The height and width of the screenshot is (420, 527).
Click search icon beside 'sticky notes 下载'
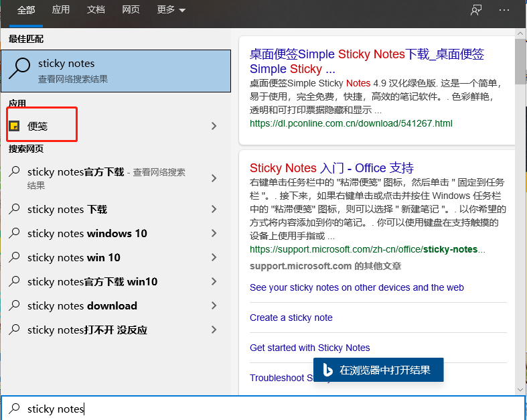tap(14, 209)
